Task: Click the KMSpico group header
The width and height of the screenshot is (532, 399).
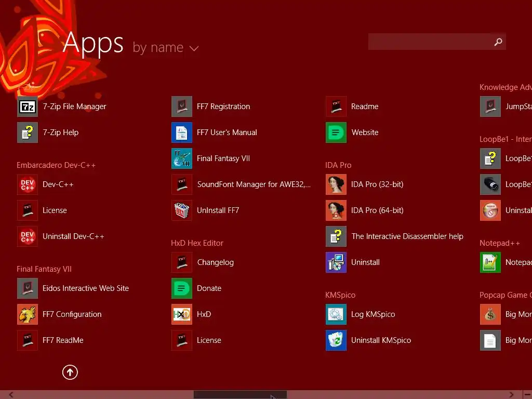Action: 340,295
